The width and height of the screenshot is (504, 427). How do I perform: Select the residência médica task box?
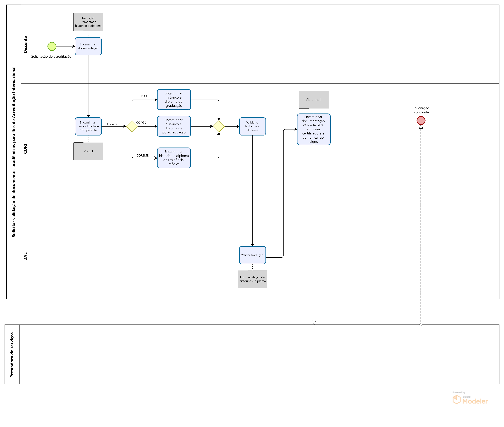[x=174, y=158]
